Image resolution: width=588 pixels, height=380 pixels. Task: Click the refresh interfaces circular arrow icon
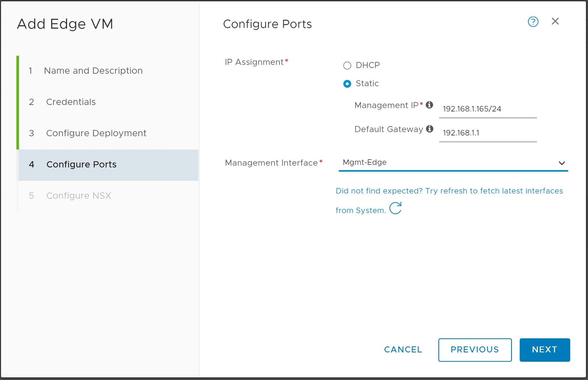point(395,208)
